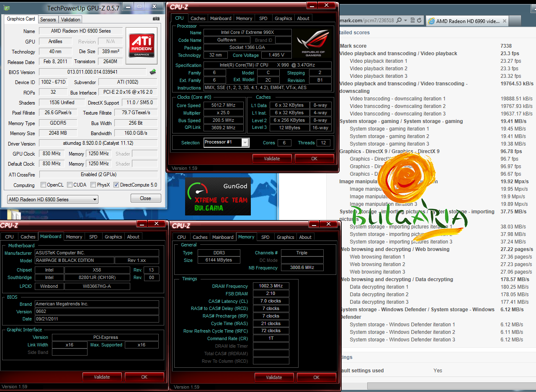Click the IE favicon on AMD Radeon tab
Viewport: 536px width, 392px height.
(431, 21)
